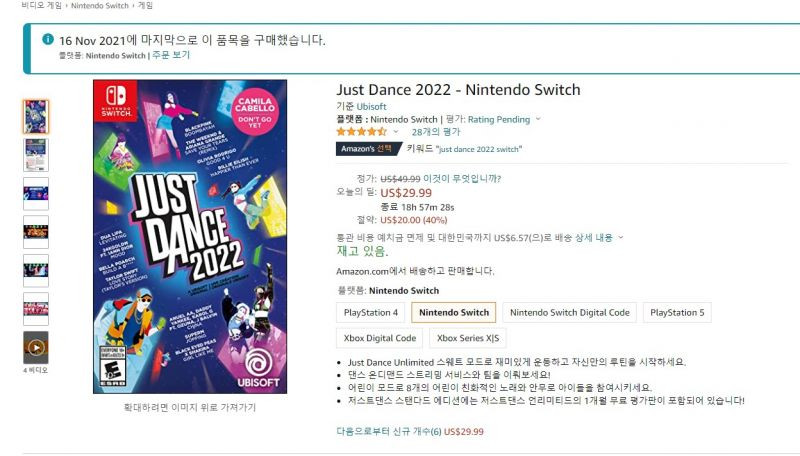Select the first cover art thumbnail

click(x=36, y=117)
